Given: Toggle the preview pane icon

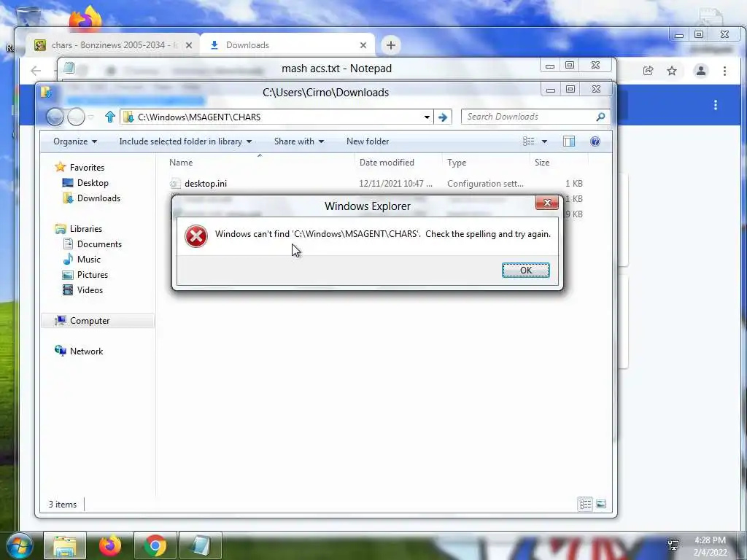Looking at the screenshot, I should tap(569, 141).
